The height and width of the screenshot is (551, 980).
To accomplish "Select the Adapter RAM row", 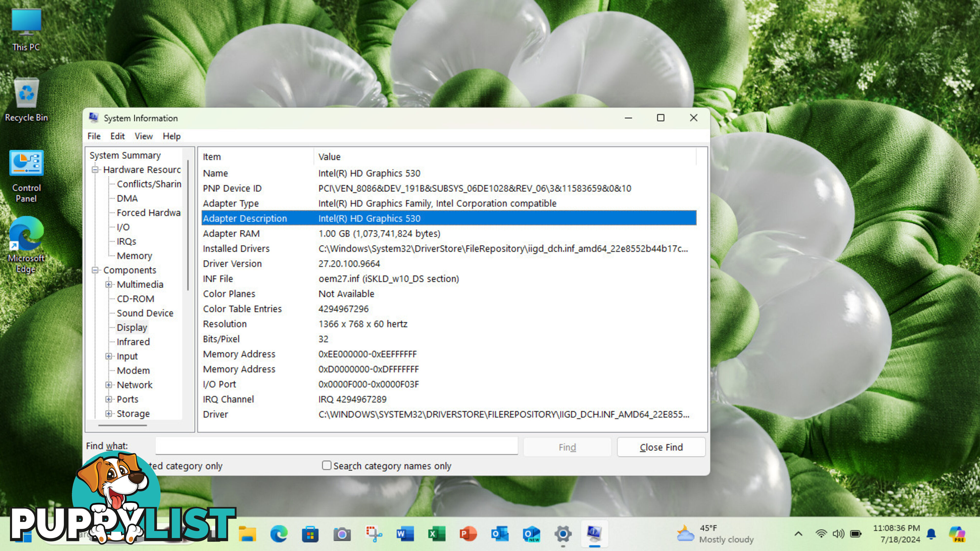I will 449,233.
